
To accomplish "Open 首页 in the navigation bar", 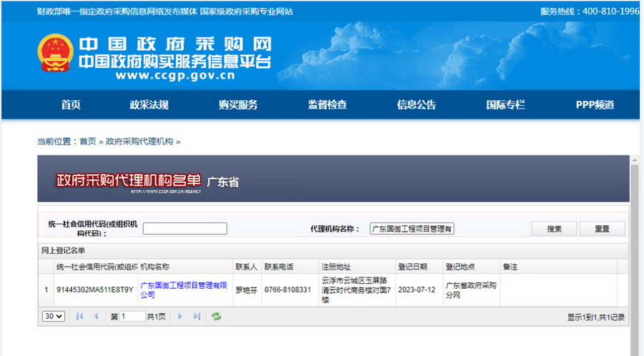I will pyautogui.click(x=71, y=105).
